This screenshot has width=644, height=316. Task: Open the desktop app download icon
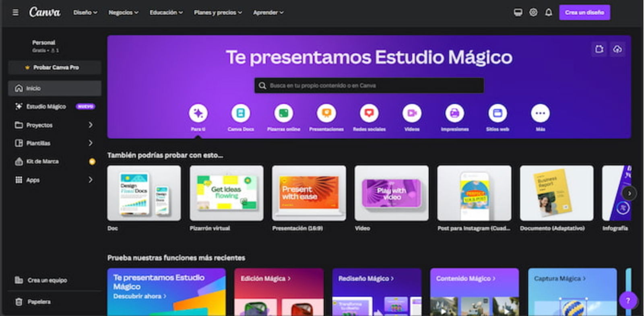pos(518,12)
